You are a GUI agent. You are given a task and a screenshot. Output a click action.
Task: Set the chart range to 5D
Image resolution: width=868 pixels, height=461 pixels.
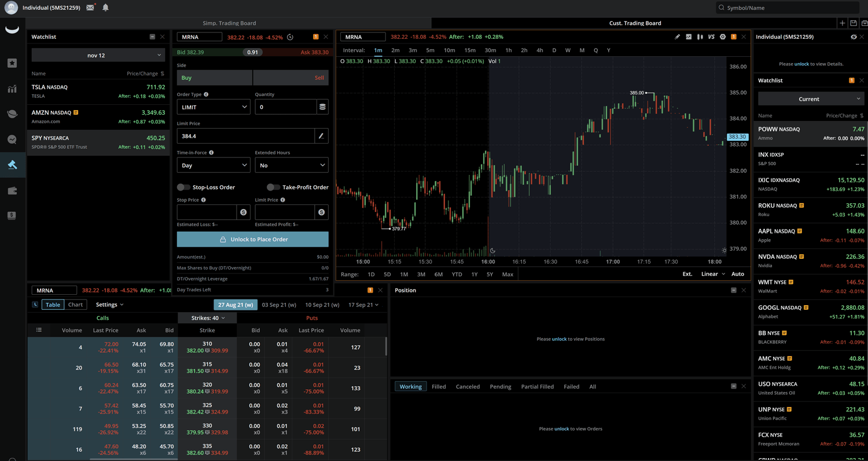point(387,274)
